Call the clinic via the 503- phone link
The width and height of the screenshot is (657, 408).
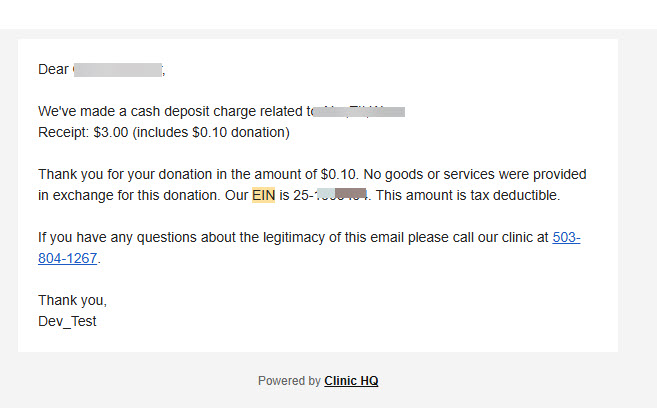tap(566, 238)
